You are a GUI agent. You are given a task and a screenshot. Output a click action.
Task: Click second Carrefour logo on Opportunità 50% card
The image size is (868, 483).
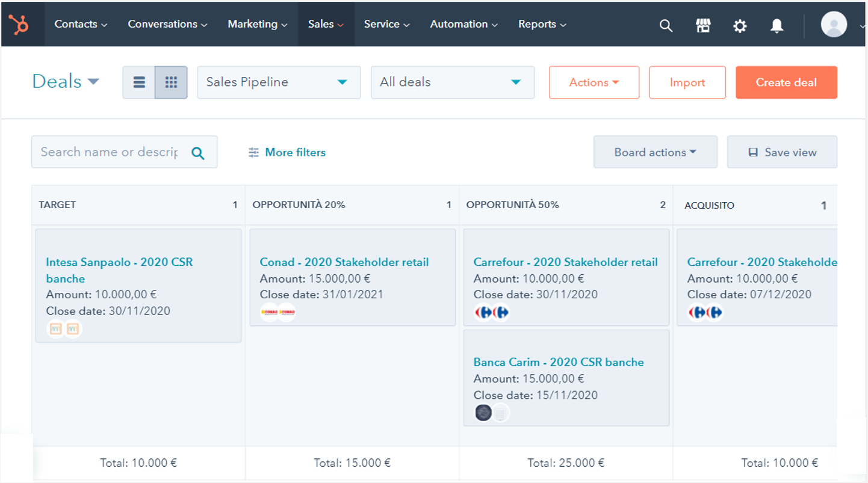point(501,312)
